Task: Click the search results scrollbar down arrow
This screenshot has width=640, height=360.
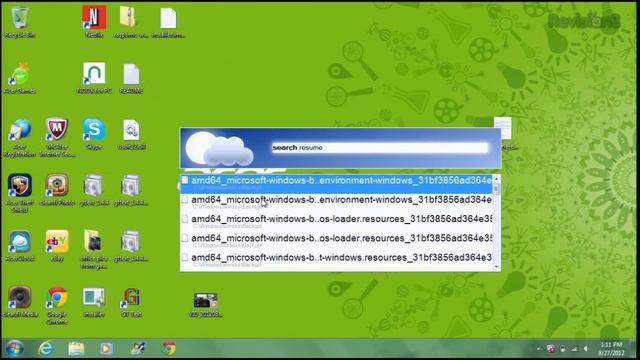Action: click(x=496, y=267)
